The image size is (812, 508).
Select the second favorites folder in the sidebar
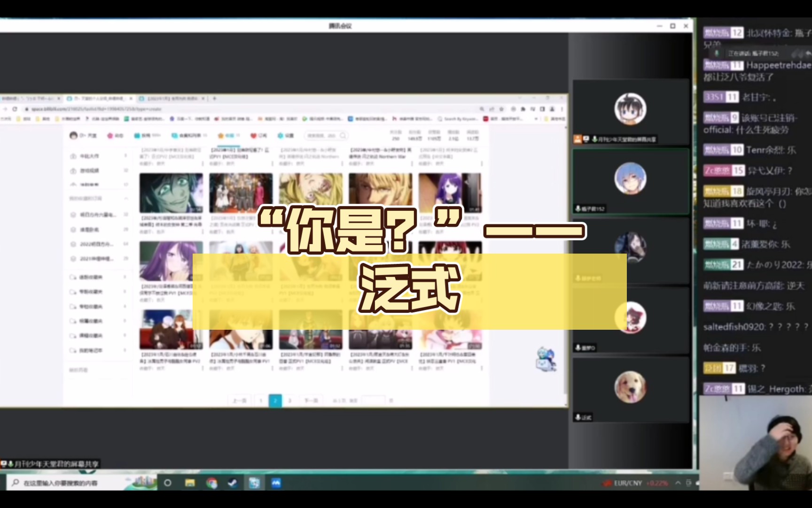point(99,230)
